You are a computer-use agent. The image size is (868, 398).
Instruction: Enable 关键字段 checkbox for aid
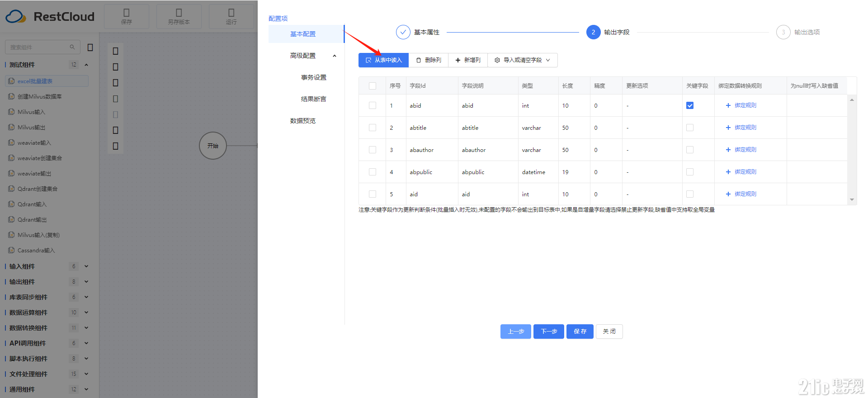pos(690,194)
